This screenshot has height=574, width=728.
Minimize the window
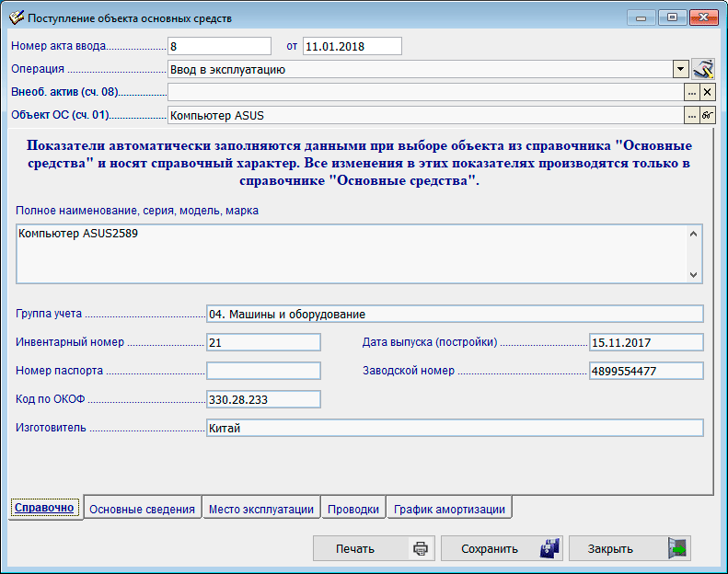tap(641, 17)
